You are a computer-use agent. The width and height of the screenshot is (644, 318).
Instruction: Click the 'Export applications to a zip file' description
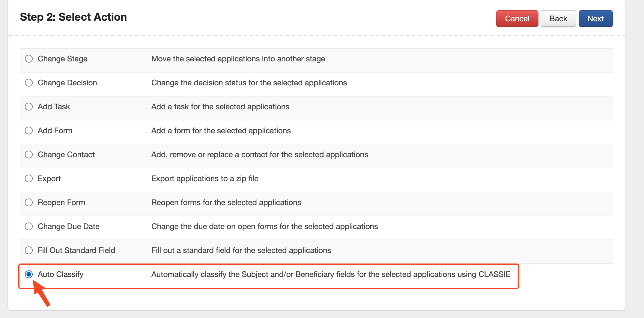coord(205,178)
